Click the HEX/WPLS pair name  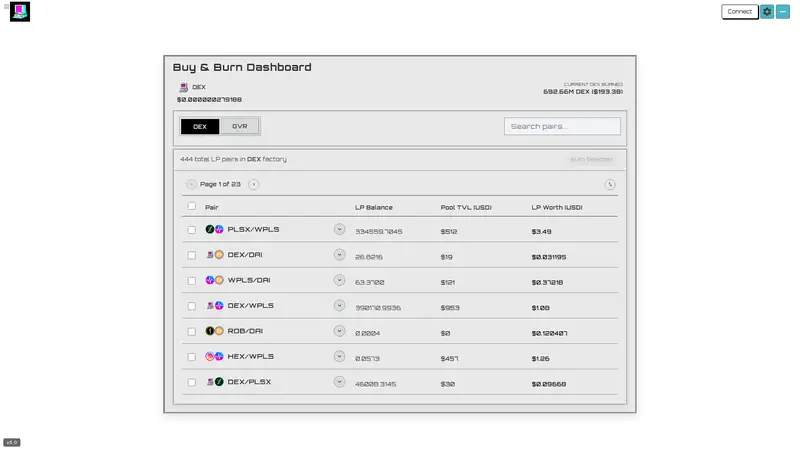251,357
